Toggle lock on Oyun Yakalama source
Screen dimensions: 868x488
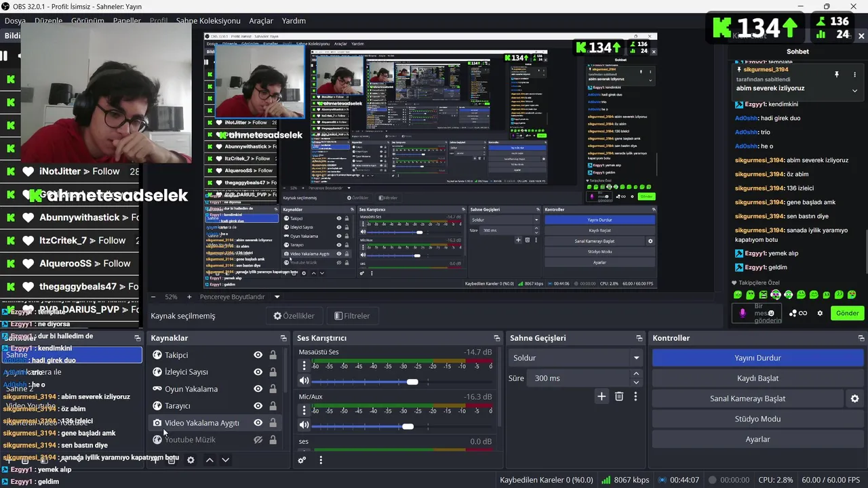pyautogui.click(x=273, y=389)
